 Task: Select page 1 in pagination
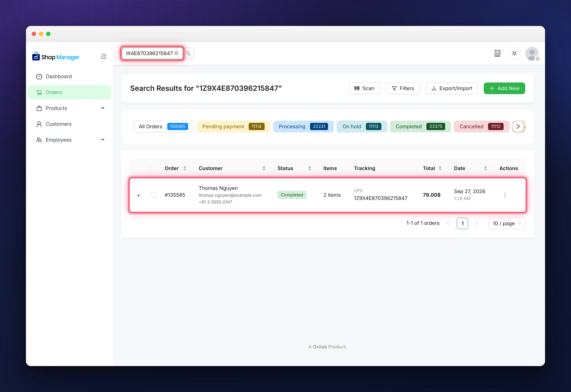[462, 223]
